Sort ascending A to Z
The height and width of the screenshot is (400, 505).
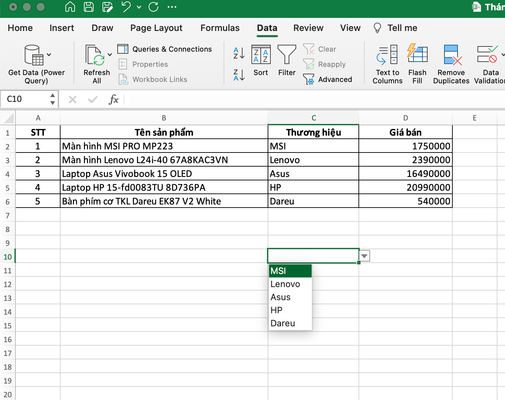tap(239, 53)
